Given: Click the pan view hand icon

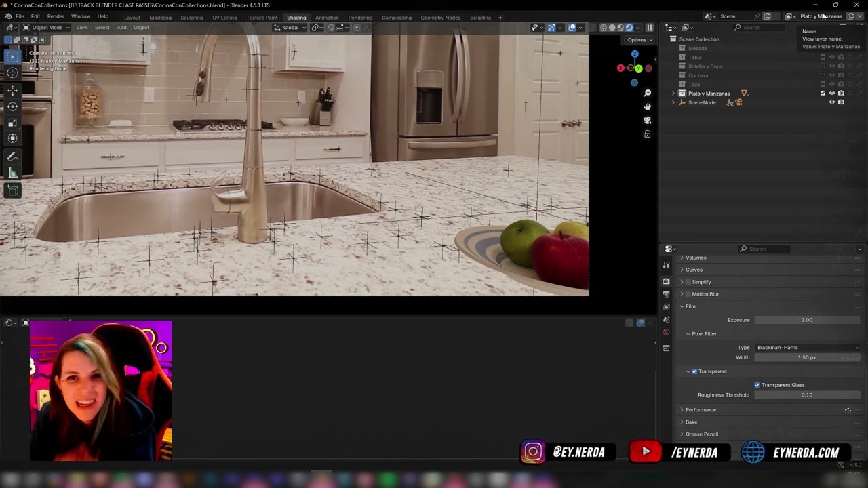Looking at the screenshot, I should (647, 106).
